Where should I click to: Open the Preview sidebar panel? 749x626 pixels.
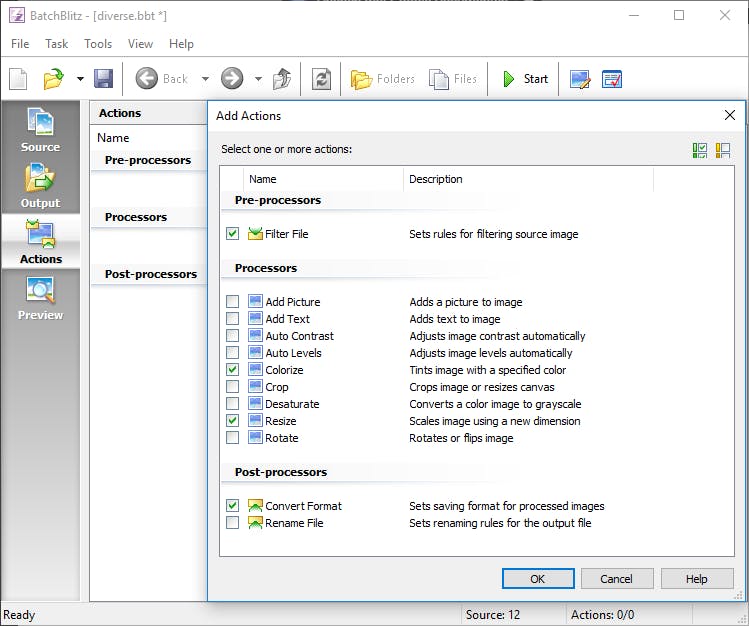coord(41,298)
